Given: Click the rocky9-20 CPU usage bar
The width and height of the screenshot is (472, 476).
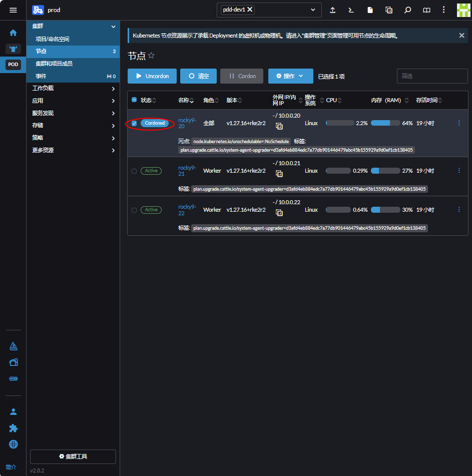Looking at the screenshot, I should pyautogui.click(x=340, y=123).
